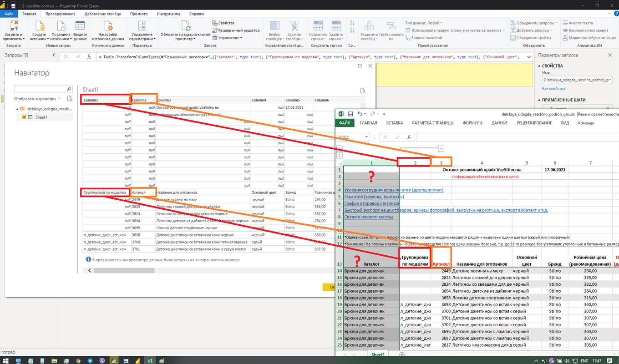Click the fx formula icon
Image resolution: width=619 pixels, height=364 pixels.
(x=89, y=57)
